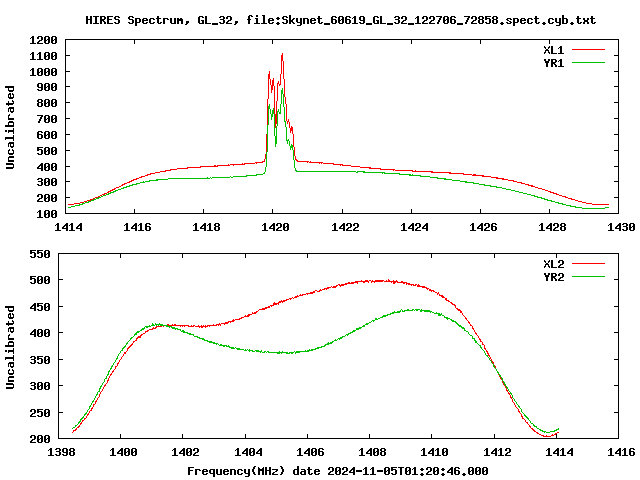
Task: Click the bottom plot's 400 tick label
Action: (40, 333)
